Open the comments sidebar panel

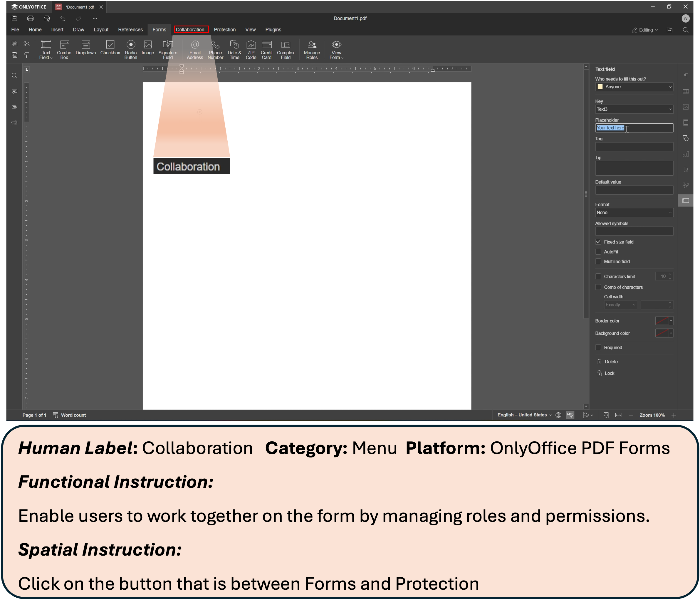pyautogui.click(x=14, y=91)
